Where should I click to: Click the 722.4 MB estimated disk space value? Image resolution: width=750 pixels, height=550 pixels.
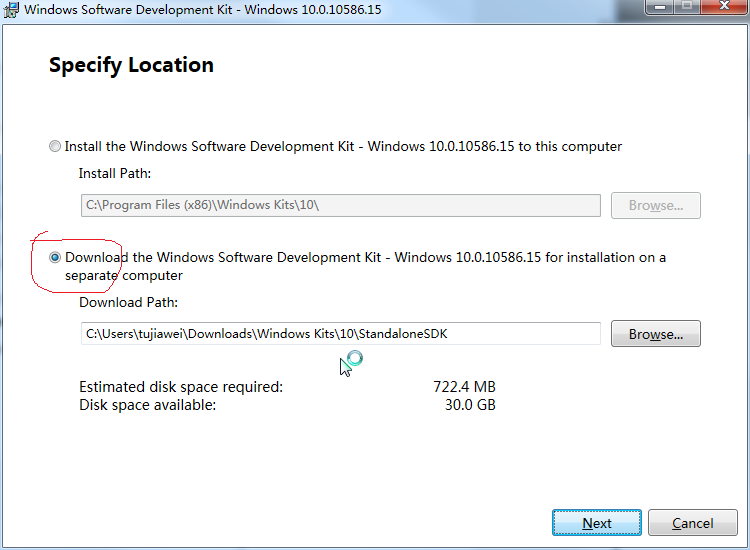(x=464, y=386)
